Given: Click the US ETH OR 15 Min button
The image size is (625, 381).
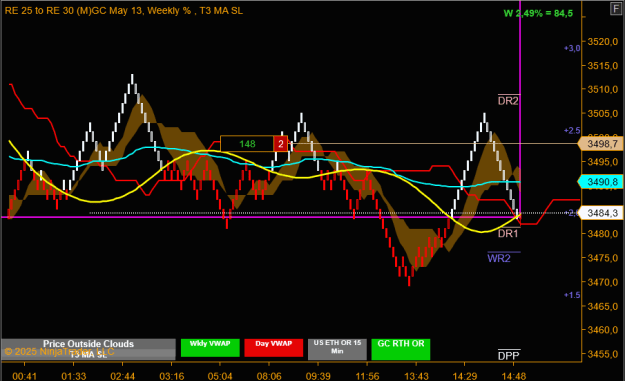Looking at the screenshot, I should [337, 350].
